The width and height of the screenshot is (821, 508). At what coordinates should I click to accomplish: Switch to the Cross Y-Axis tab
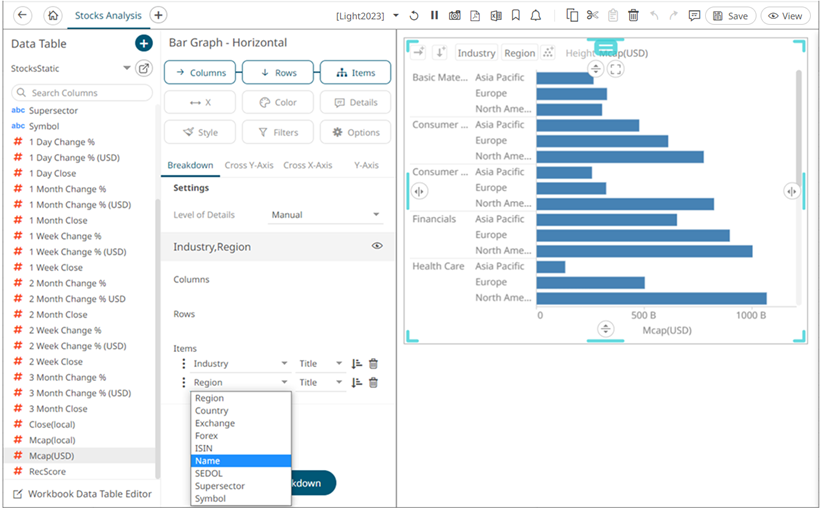(249, 165)
